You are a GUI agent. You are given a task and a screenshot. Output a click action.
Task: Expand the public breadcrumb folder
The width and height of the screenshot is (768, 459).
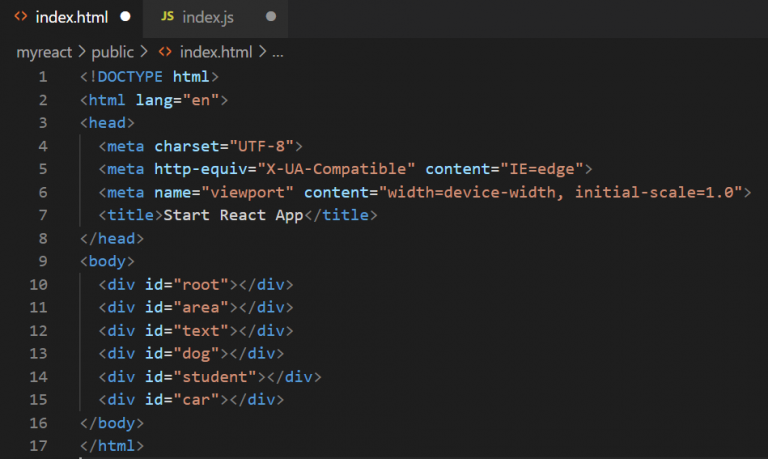point(115,51)
